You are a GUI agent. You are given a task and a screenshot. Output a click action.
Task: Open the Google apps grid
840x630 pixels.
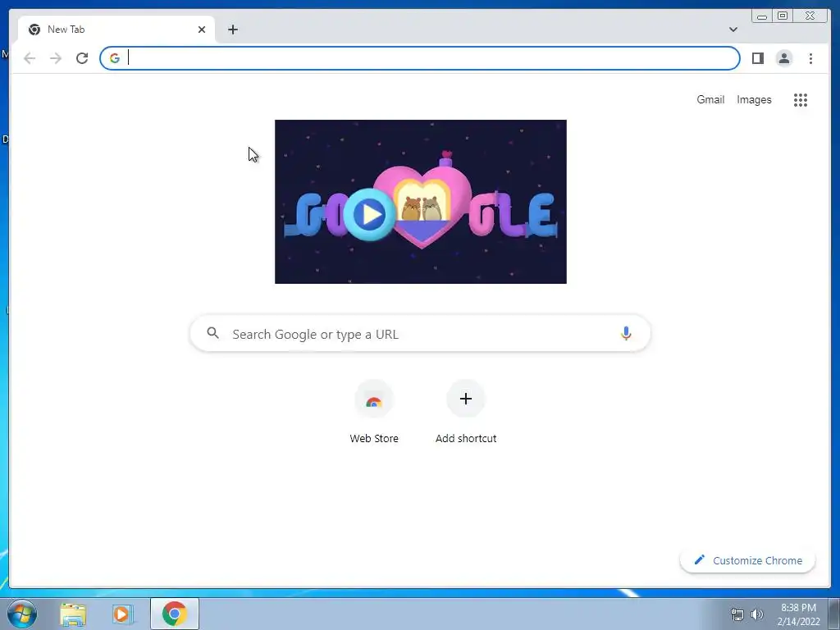801,99
